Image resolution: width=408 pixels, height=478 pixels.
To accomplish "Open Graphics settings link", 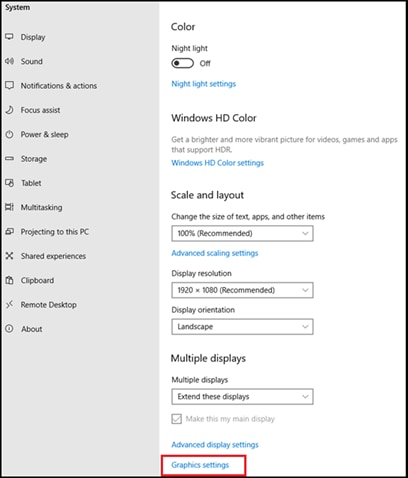I will [x=200, y=465].
